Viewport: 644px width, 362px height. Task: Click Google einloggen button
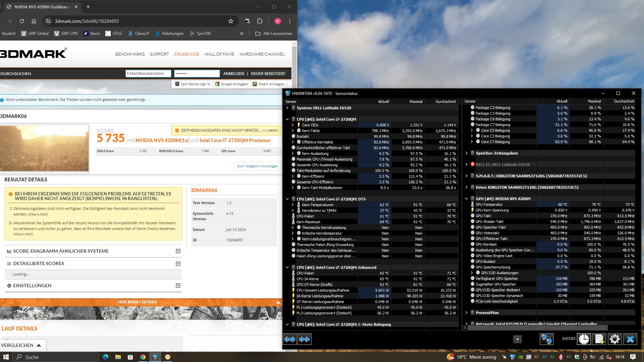pyautogui.click(x=231, y=84)
